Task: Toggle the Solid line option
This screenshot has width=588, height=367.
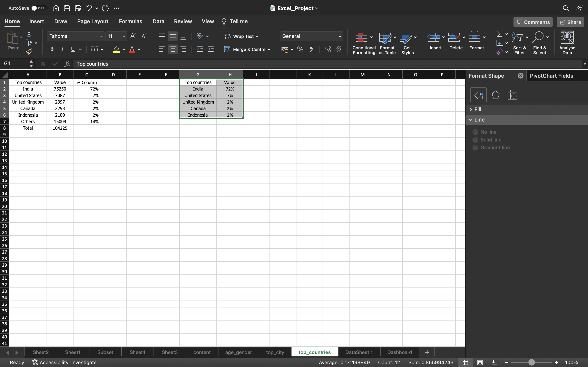Action: click(x=475, y=139)
